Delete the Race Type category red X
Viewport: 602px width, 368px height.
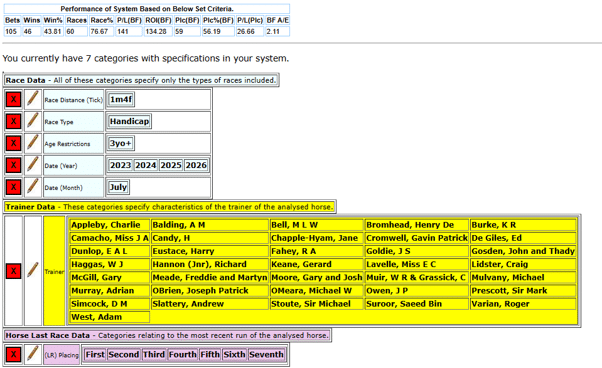click(13, 122)
